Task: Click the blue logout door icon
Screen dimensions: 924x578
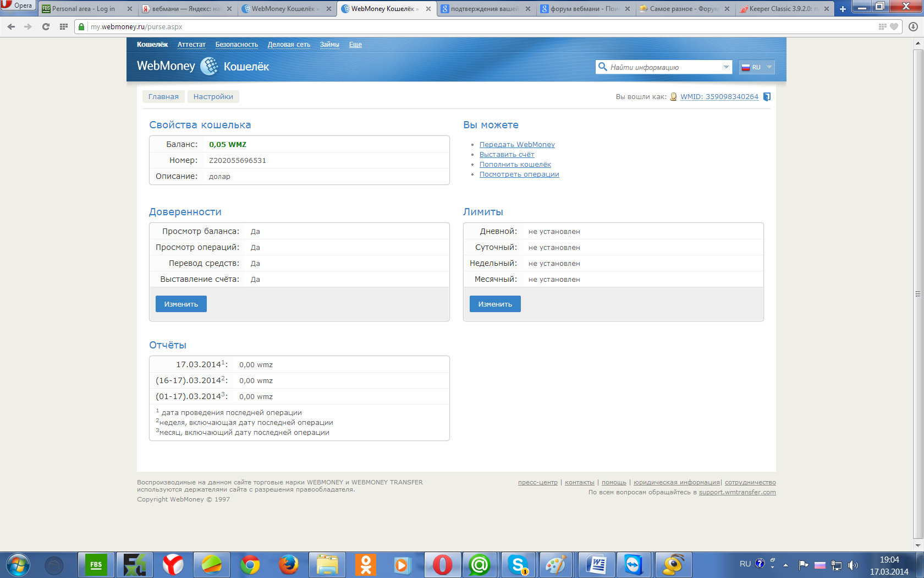Action: pos(767,97)
